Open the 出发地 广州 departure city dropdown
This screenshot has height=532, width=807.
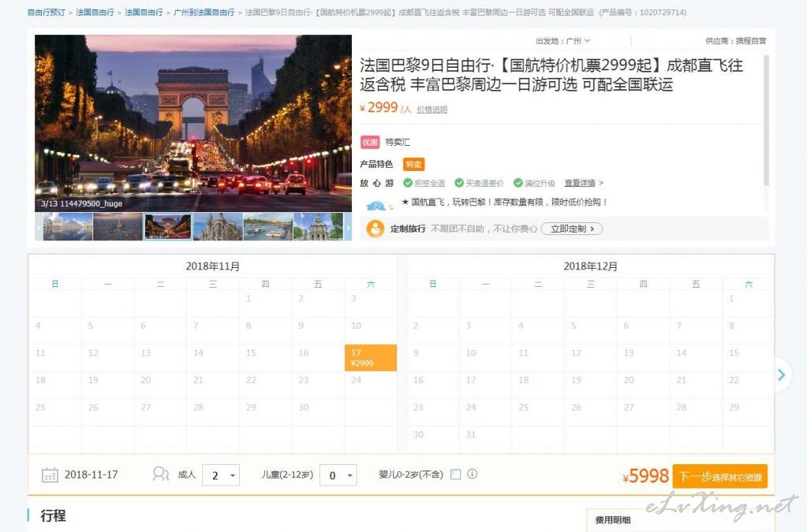[563, 41]
